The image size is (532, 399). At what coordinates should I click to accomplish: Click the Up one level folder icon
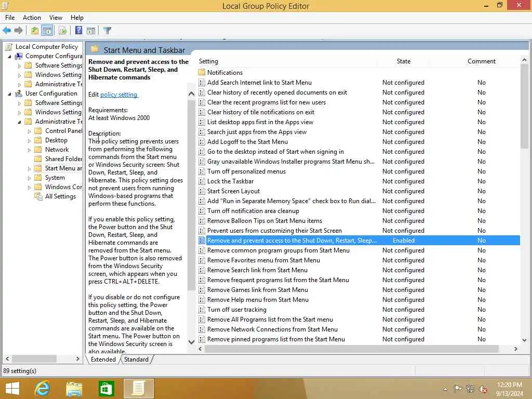(35, 31)
